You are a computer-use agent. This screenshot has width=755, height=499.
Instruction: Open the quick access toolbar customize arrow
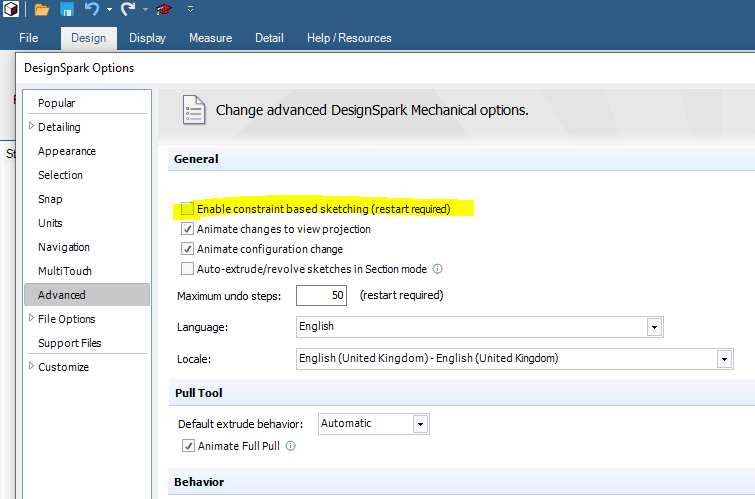(190, 9)
